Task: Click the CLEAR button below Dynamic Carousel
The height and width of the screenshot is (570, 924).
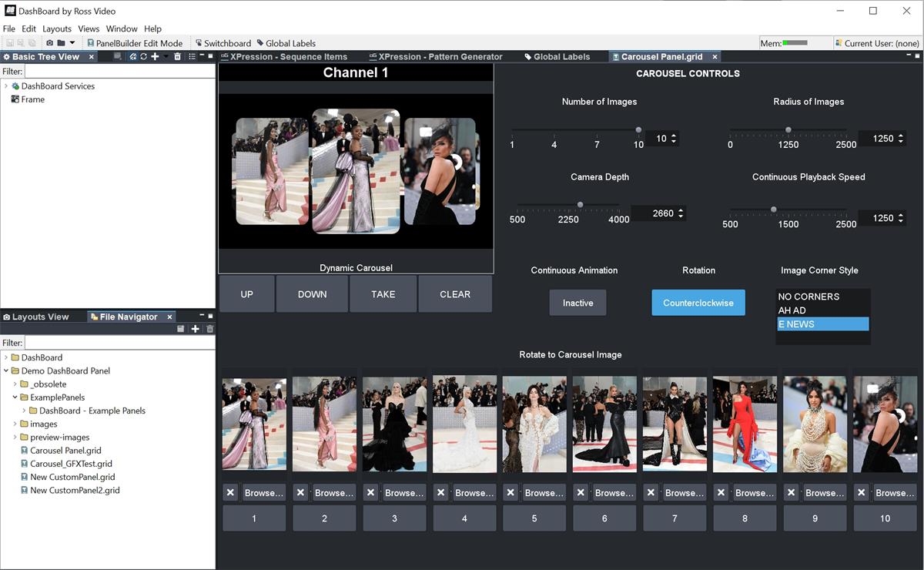Action: click(x=454, y=293)
